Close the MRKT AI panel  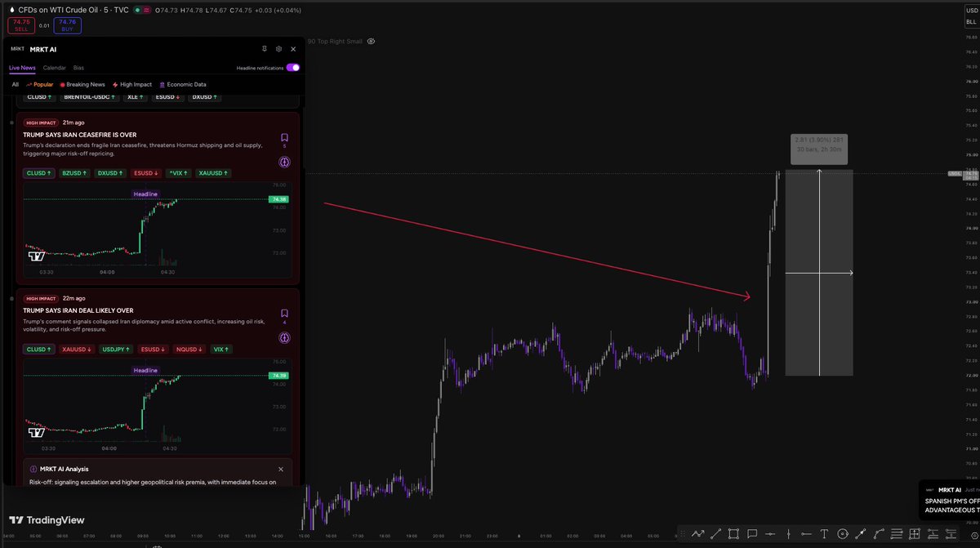(293, 49)
